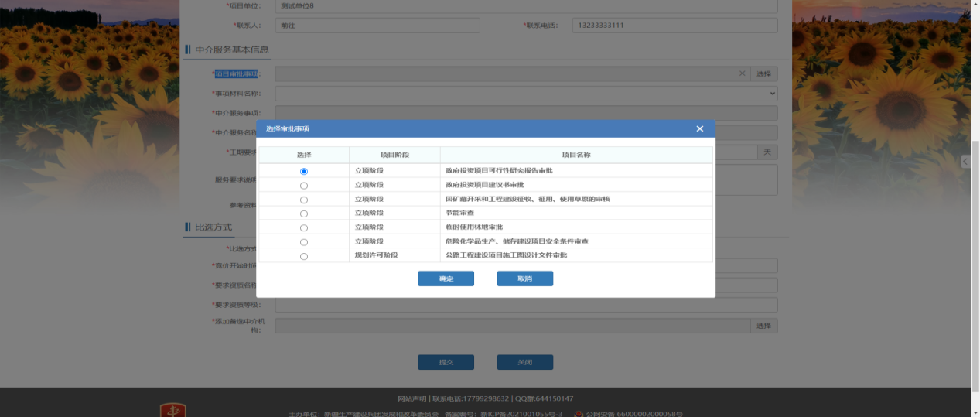The height and width of the screenshot is (417, 980).
Task: Clear the 项目审批事项 field with X icon
Action: (x=742, y=74)
